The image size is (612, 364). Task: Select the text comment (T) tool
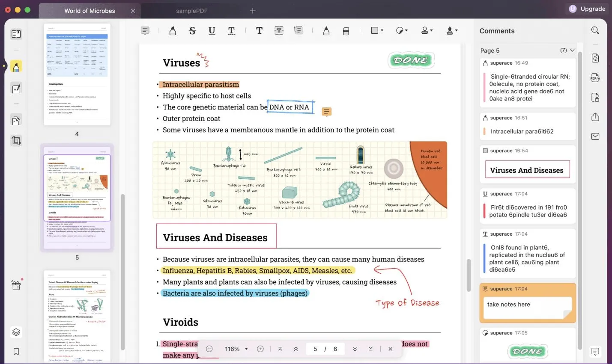pyautogui.click(x=259, y=30)
